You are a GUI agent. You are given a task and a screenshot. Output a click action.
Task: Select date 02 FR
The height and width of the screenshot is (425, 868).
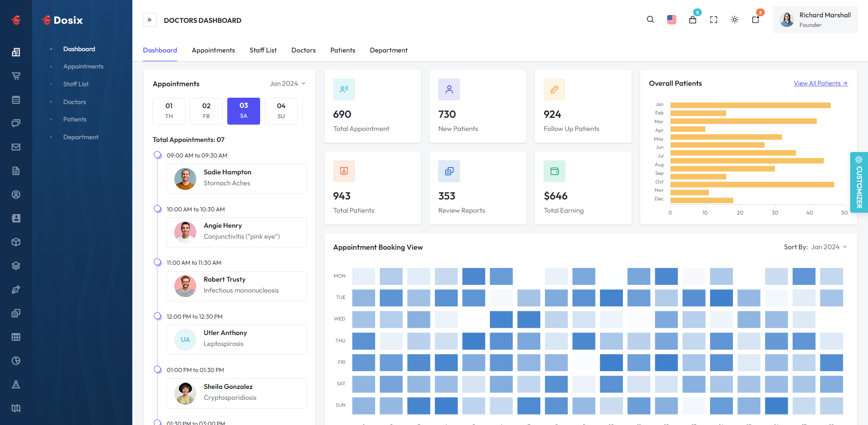(x=206, y=111)
